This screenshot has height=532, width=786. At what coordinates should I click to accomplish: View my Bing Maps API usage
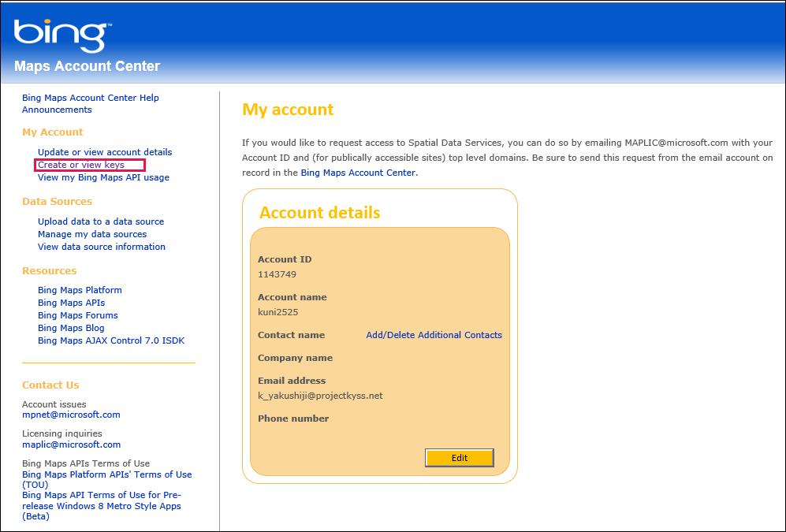click(x=104, y=177)
